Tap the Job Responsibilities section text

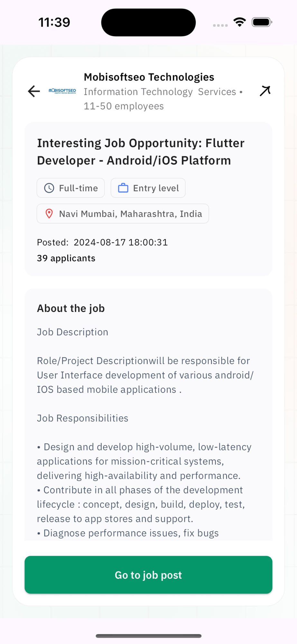82,418
